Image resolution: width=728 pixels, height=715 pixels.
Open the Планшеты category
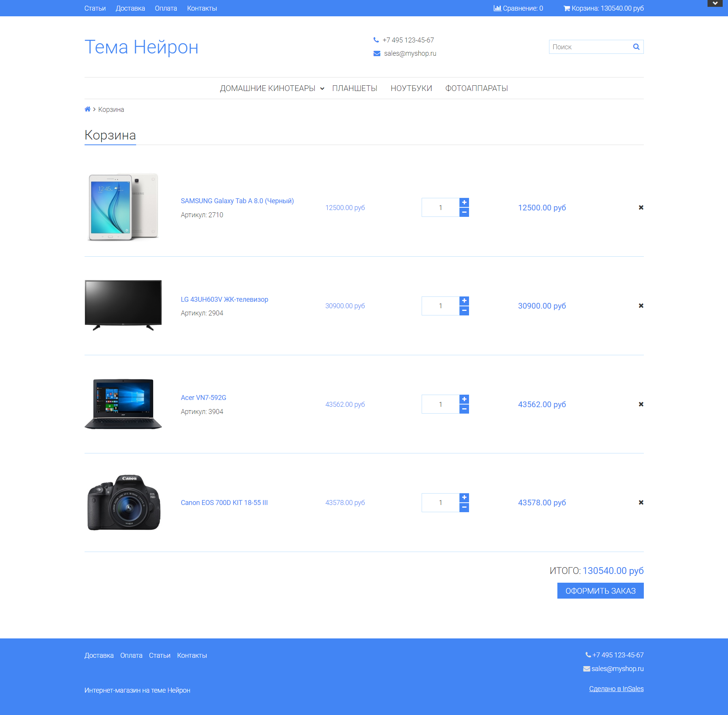355,88
